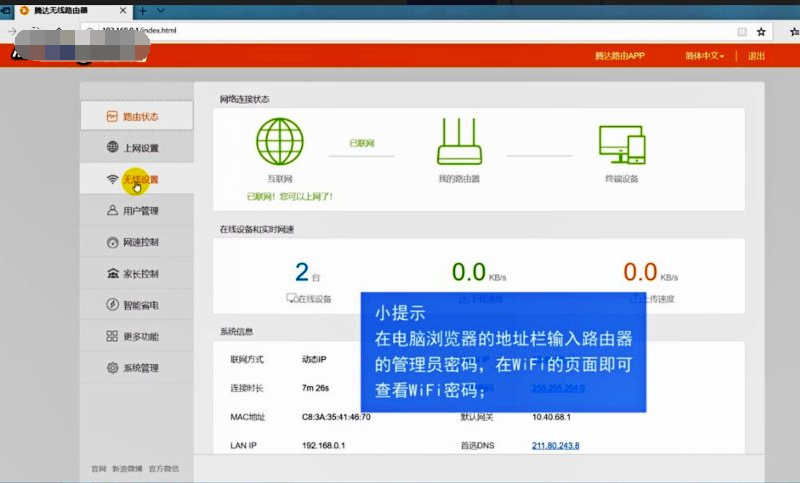Open 官方微信 link in the footer
This screenshot has height=483, width=800.
[163, 468]
